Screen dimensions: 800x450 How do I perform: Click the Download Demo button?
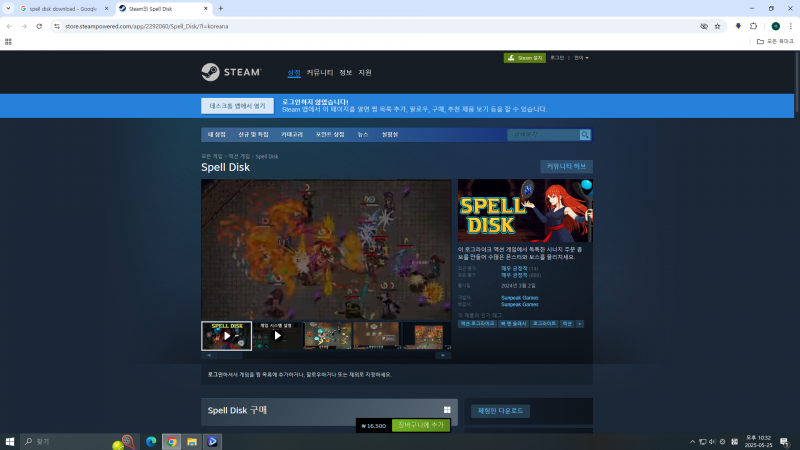(x=500, y=411)
